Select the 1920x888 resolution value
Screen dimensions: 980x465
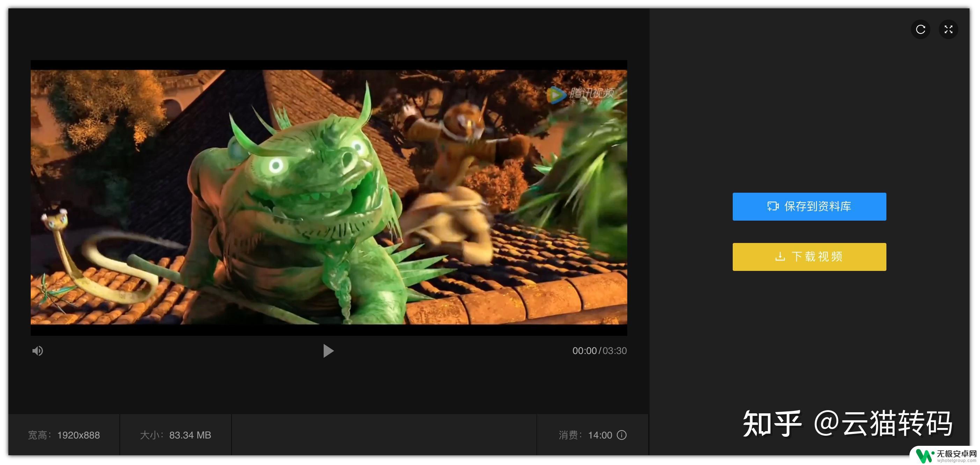[x=78, y=435]
